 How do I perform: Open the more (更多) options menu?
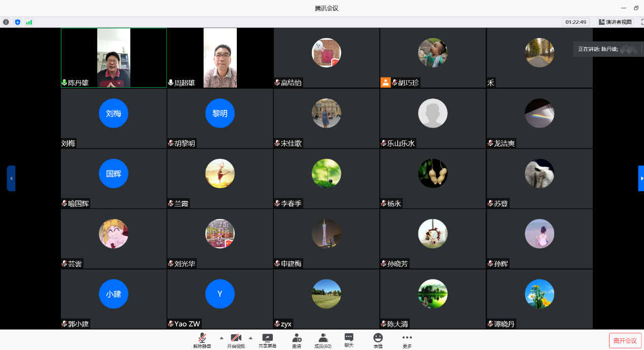(407, 340)
